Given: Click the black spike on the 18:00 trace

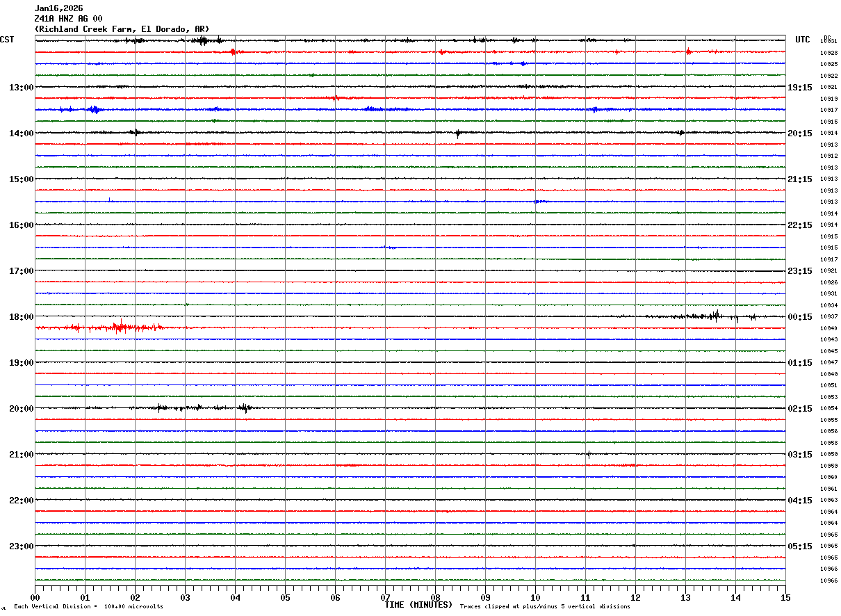Looking at the screenshot, I should [x=716, y=316].
